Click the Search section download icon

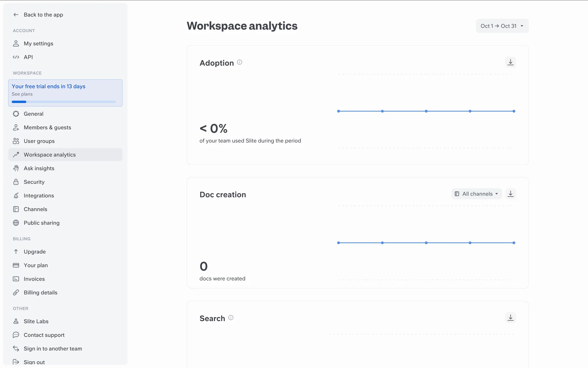coord(510,318)
